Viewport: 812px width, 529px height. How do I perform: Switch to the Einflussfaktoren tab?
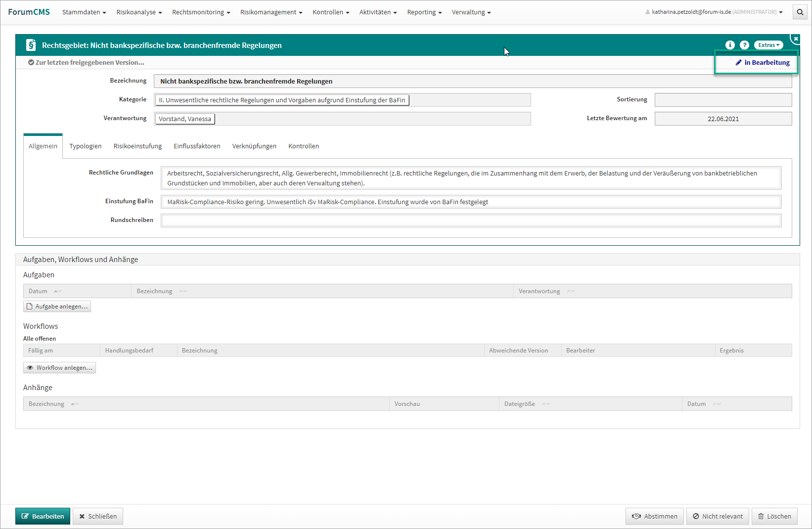click(x=197, y=146)
